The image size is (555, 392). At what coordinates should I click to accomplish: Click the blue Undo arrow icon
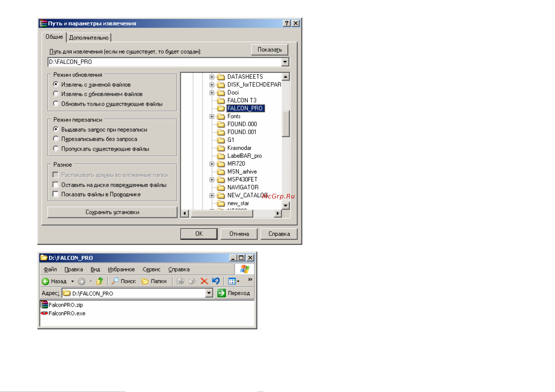pos(216,281)
